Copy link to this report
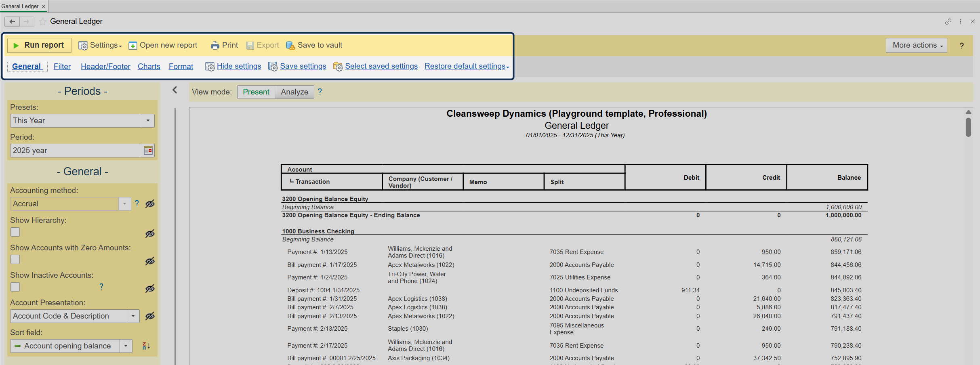980x365 pixels. [948, 22]
